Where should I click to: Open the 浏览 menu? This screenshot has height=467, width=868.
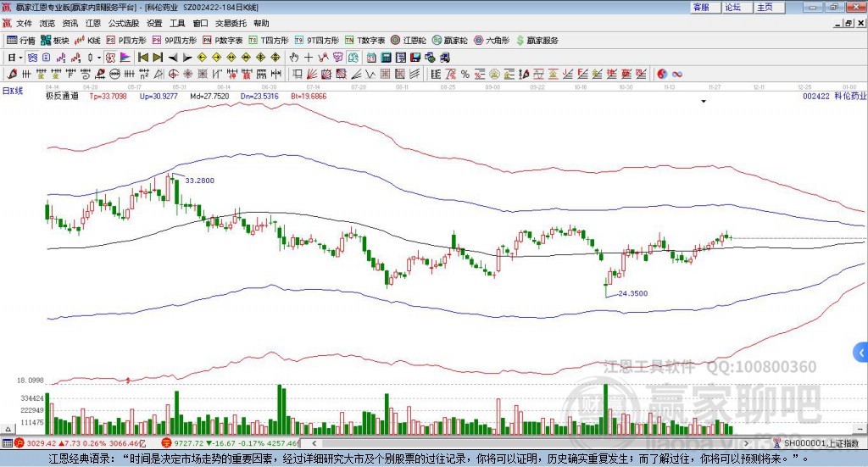click(47, 23)
